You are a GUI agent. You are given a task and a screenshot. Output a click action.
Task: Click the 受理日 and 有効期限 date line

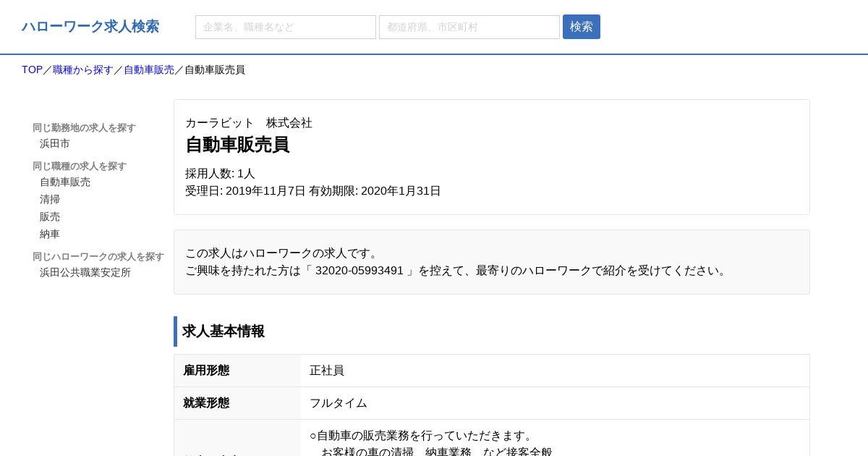click(x=313, y=190)
